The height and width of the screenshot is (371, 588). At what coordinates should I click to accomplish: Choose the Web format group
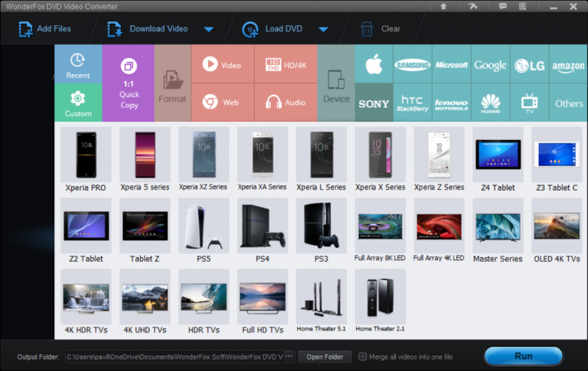click(x=223, y=103)
